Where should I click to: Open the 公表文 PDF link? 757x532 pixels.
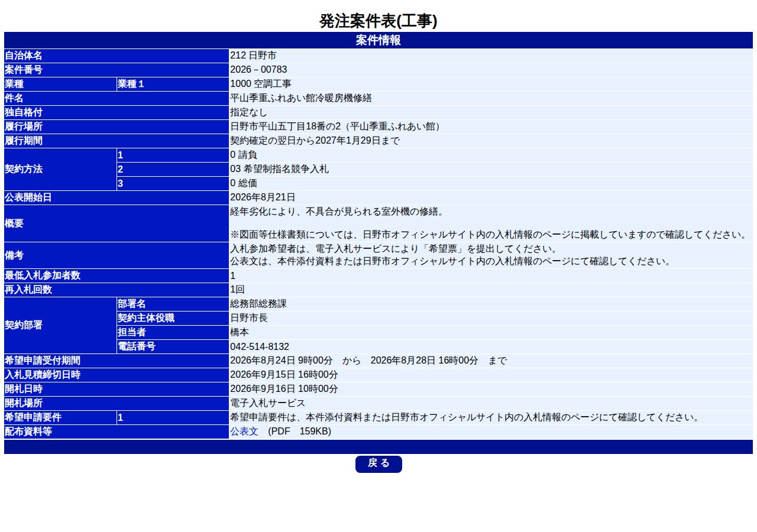click(244, 432)
